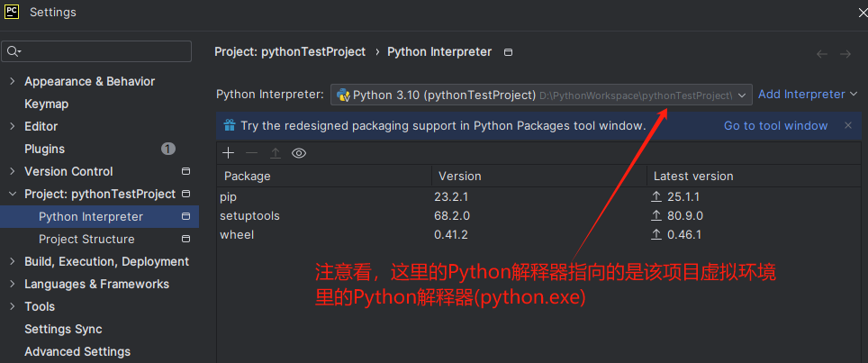The height and width of the screenshot is (363, 868).
Task: Click Project: pythonTestProject breadcrumb
Action: [290, 52]
